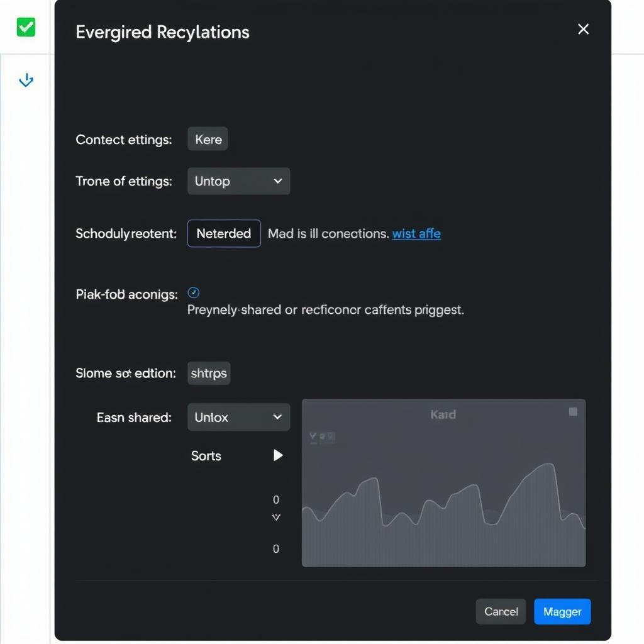Click the blue Magger button
Screen dimensions: 644x644
pyautogui.click(x=562, y=611)
